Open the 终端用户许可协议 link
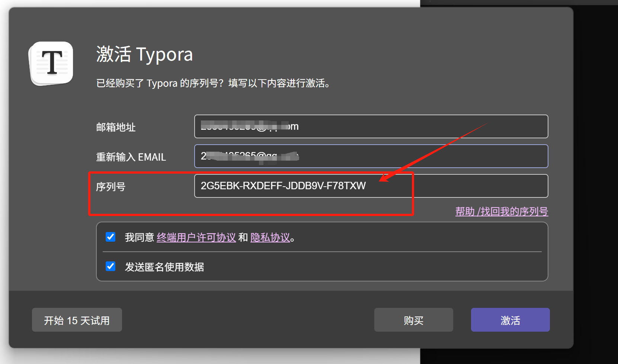The width and height of the screenshot is (618, 364). pyautogui.click(x=196, y=238)
